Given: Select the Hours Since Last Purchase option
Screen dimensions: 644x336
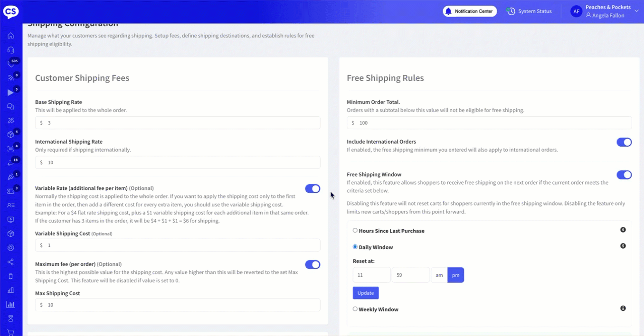Looking at the screenshot, I should click(355, 231).
